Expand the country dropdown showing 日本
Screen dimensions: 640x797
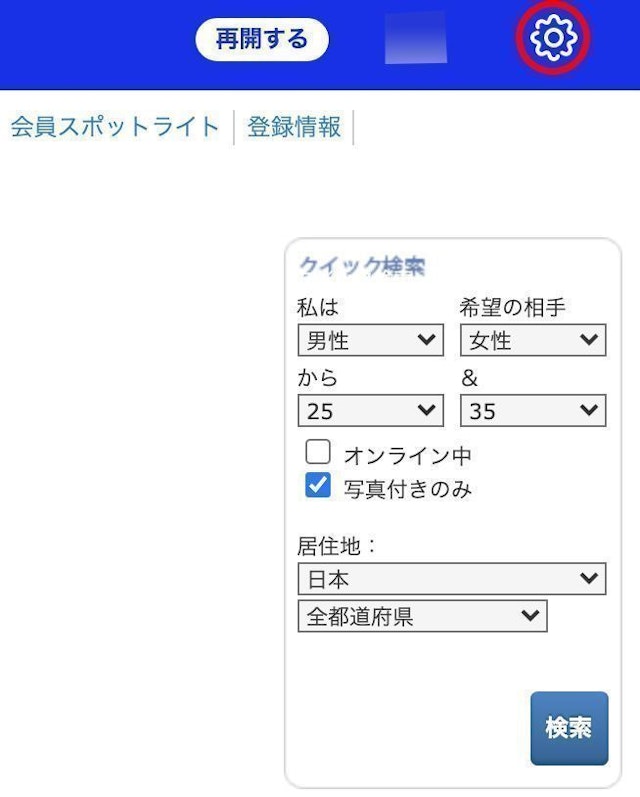pyautogui.click(x=452, y=579)
